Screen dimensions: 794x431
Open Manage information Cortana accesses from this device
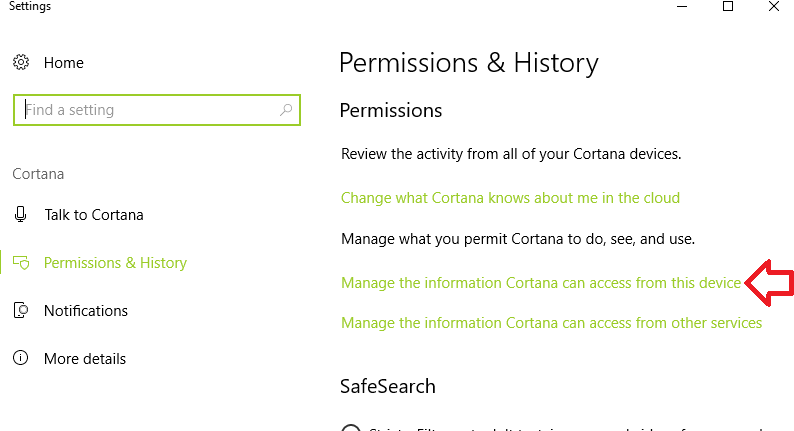[x=541, y=283]
